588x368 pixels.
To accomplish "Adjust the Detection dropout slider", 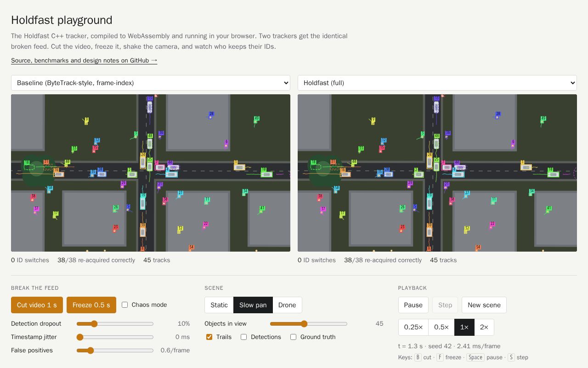I will point(115,324).
